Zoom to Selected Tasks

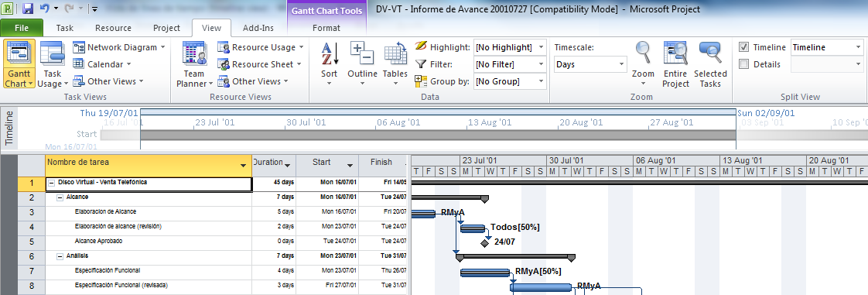click(710, 63)
